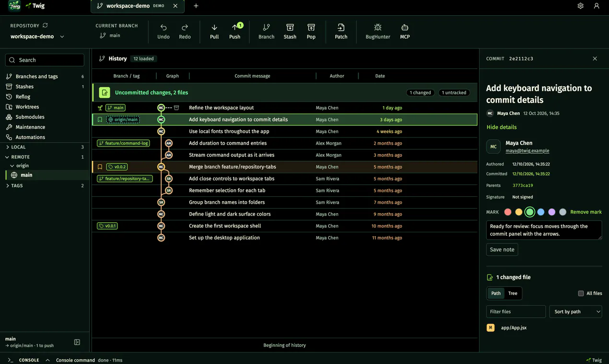Undo the last action in toolbar
Image resolution: width=609 pixels, height=364 pixels.
164,32
